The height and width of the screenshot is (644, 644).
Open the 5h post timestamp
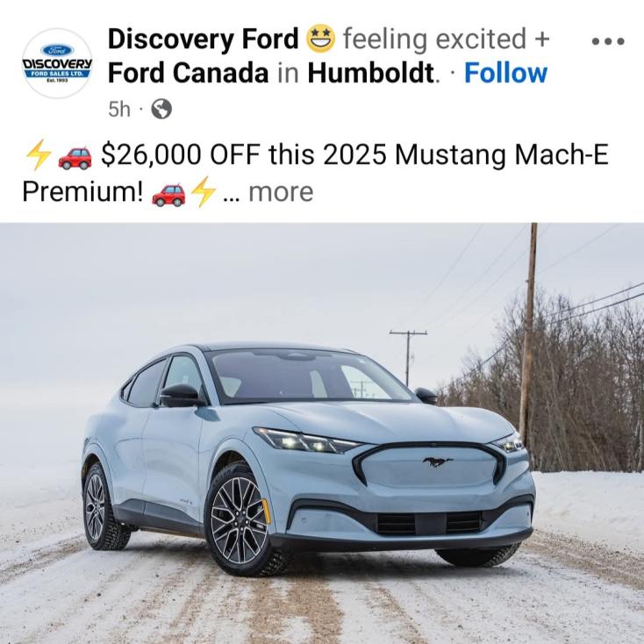pos(119,110)
